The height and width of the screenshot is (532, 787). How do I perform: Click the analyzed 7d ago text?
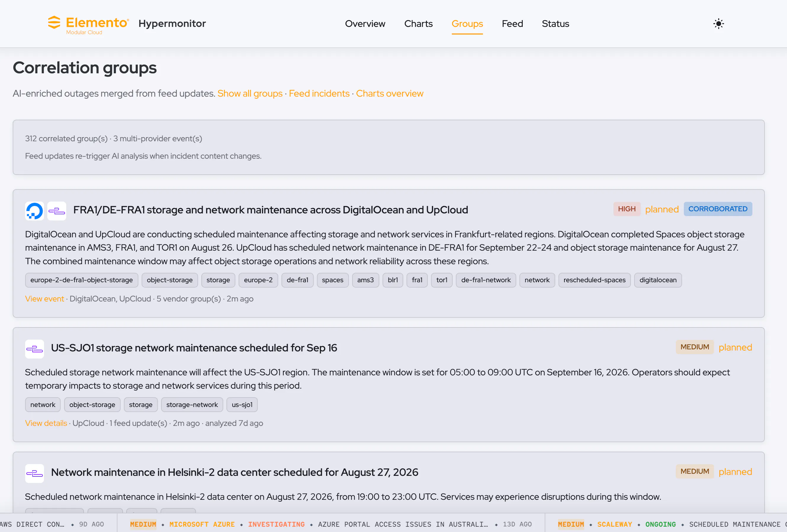coord(234,423)
